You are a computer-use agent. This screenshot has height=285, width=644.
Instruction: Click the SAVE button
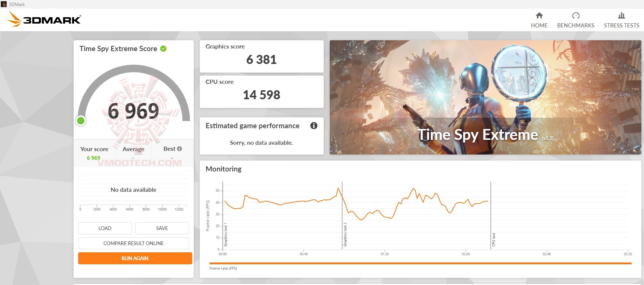click(x=162, y=228)
